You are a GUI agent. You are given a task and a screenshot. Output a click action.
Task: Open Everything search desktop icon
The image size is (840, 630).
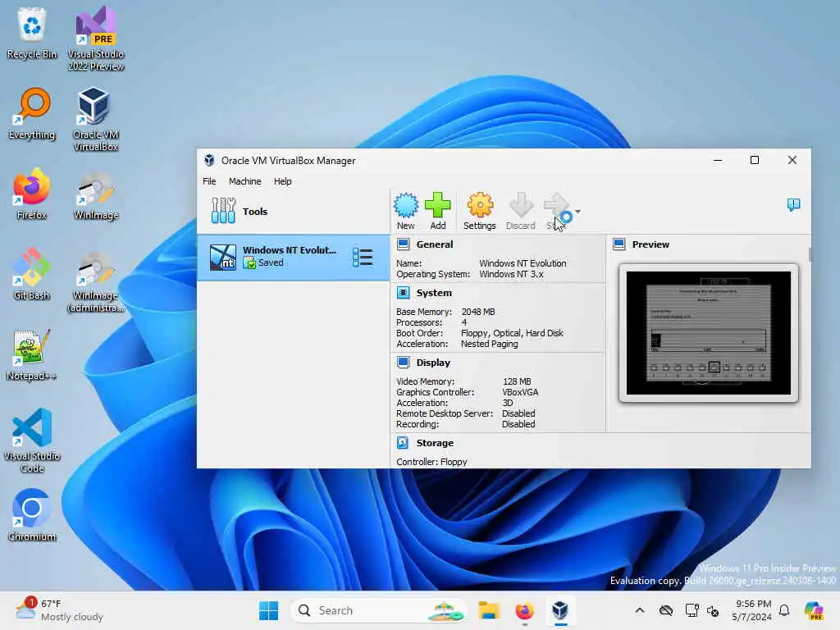tap(32, 113)
